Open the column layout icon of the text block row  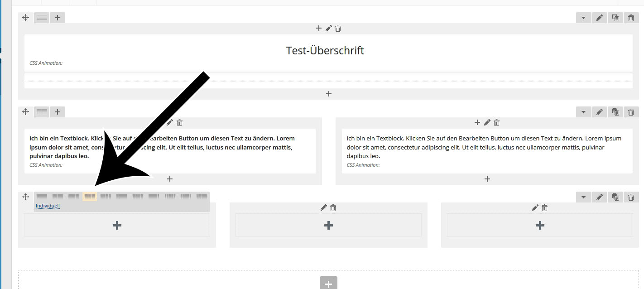[x=42, y=112]
